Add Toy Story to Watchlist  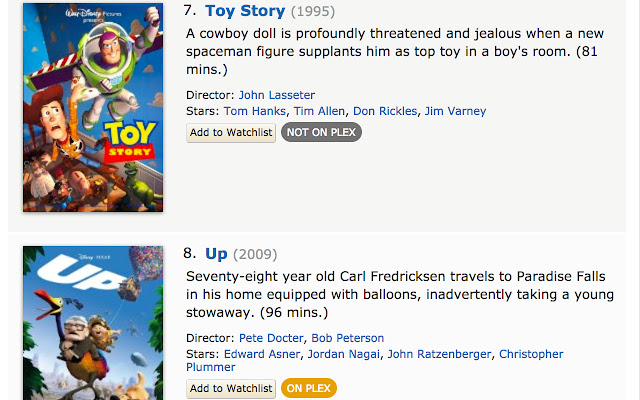pos(231,132)
